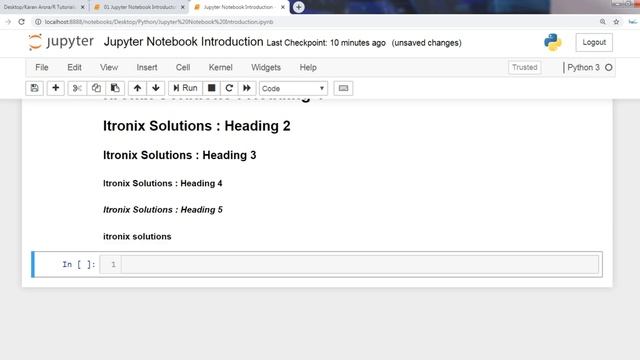Image resolution: width=640 pixels, height=360 pixels.
Task: Go forward in browser history
Action: pos(8,22)
